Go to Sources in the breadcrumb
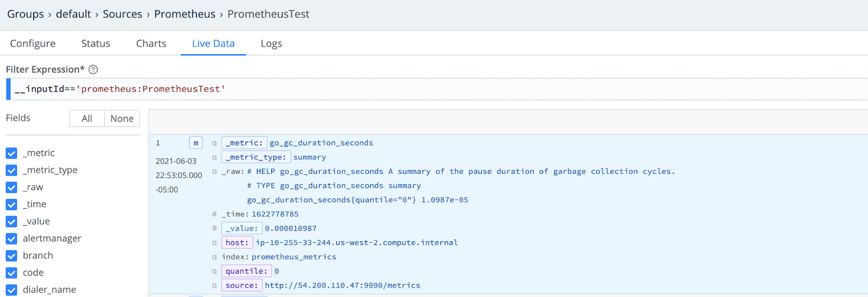 click(123, 14)
